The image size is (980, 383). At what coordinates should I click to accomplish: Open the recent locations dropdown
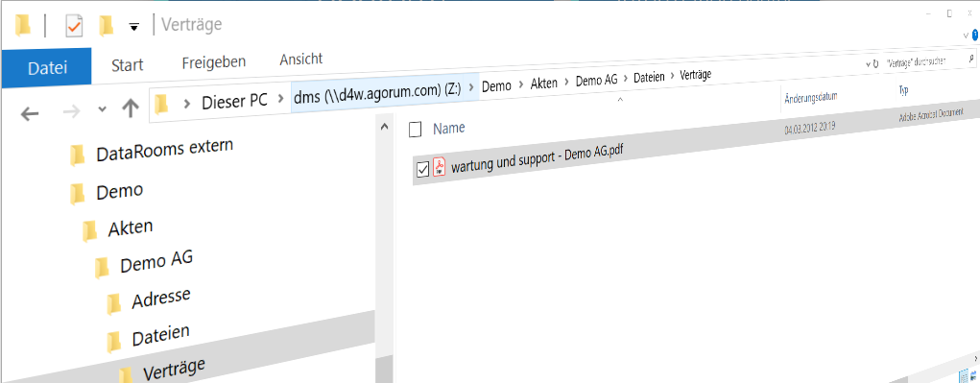(102, 108)
